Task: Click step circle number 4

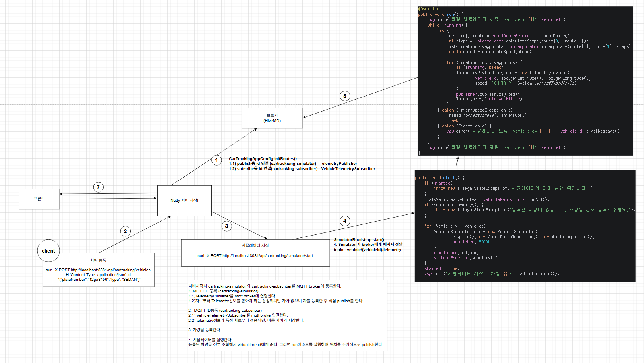Action: tap(345, 221)
